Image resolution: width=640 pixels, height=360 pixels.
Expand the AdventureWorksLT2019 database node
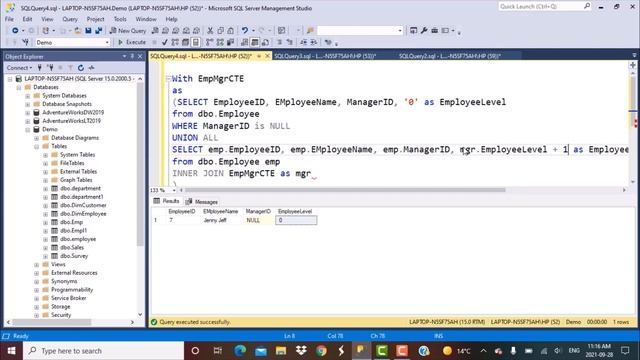[28, 121]
